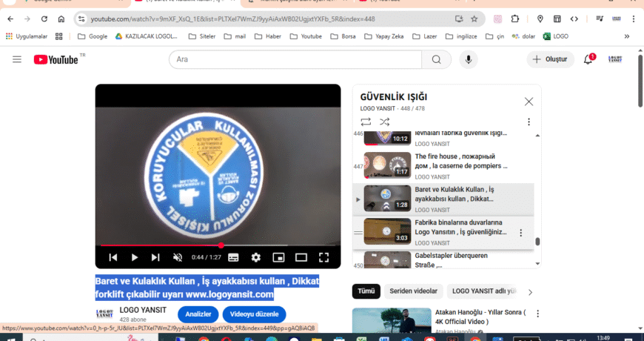
Task: Open the Borsa bookmarks folder
Action: 343,36
